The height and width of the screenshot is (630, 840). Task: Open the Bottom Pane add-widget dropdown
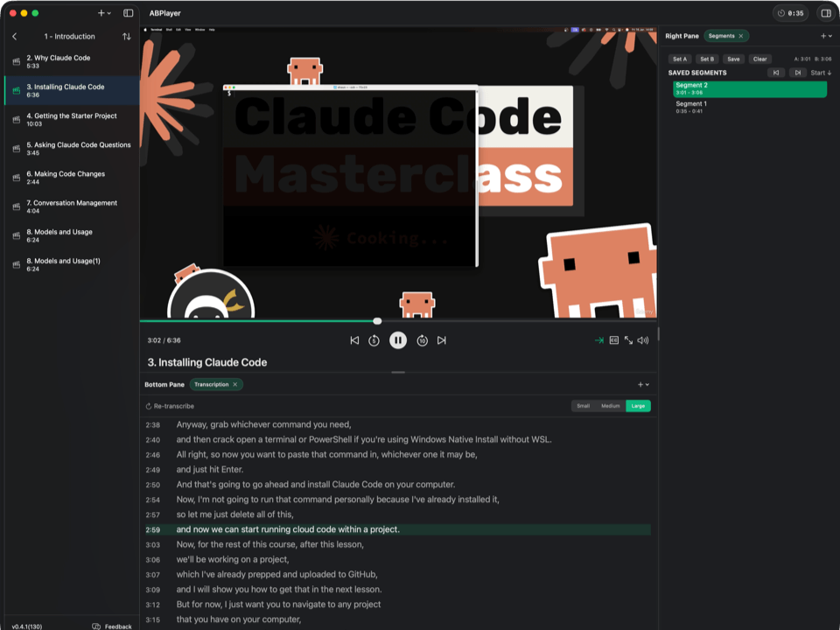(x=643, y=384)
